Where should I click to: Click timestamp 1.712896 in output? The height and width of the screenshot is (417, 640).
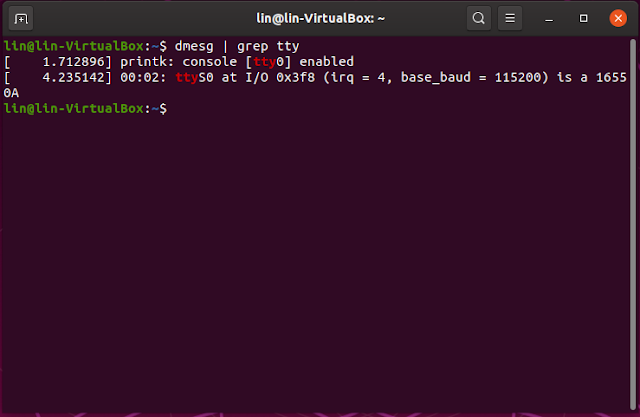coord(73,62)
